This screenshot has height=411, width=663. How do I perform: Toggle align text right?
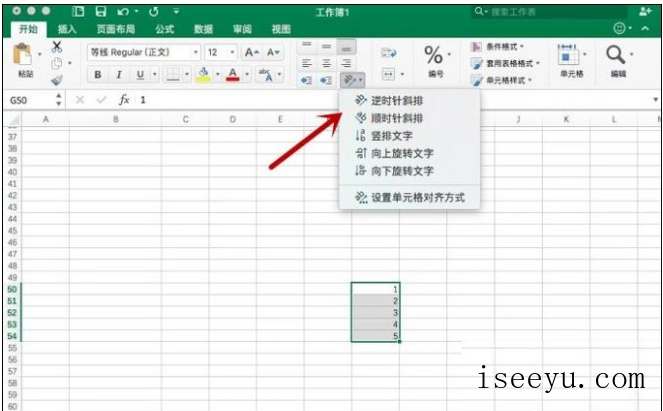346,63
